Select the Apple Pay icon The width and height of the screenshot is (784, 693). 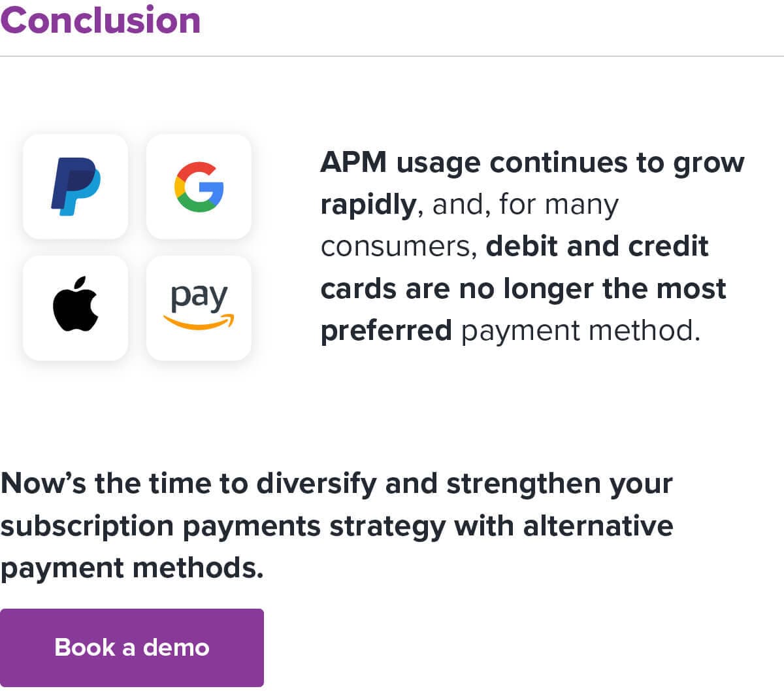point(75,307)
